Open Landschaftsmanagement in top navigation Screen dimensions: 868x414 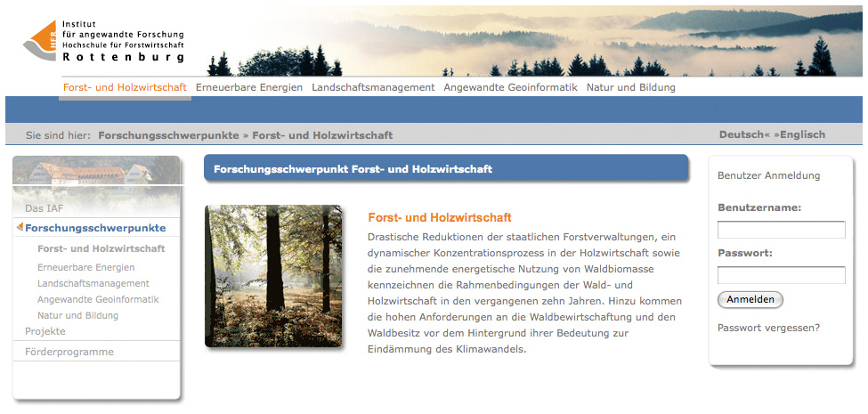click(x=373, y=87)
